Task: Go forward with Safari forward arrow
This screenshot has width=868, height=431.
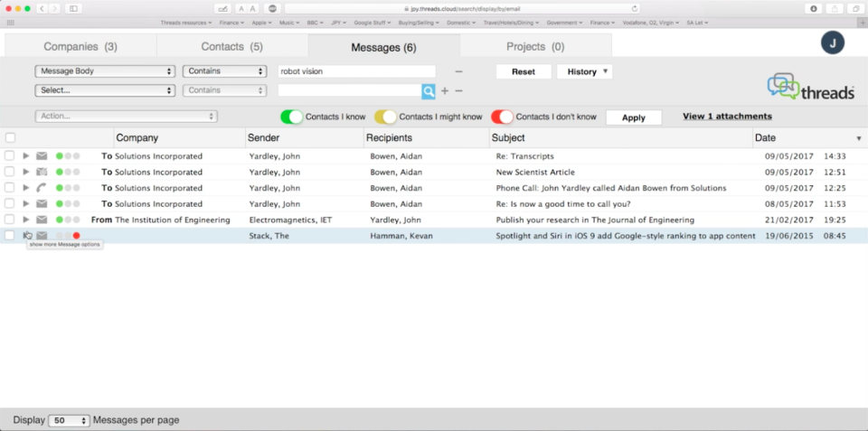Action: (x=54, y=8)
